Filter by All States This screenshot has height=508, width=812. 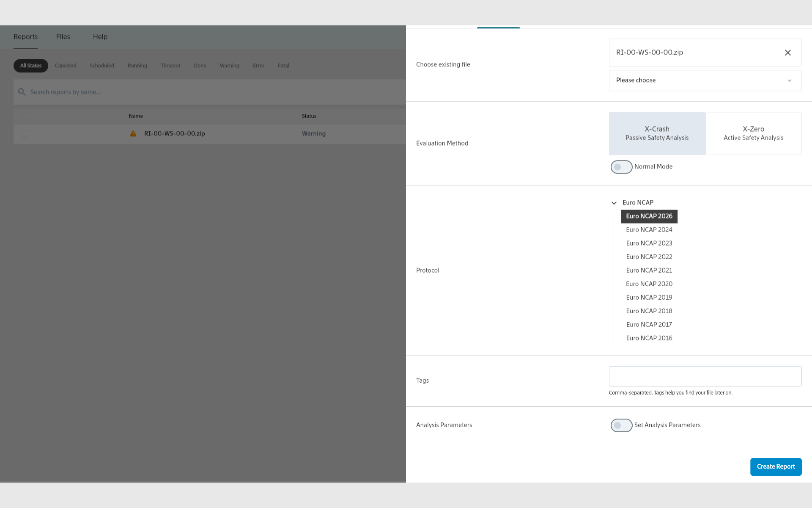[x=31, y=66]
